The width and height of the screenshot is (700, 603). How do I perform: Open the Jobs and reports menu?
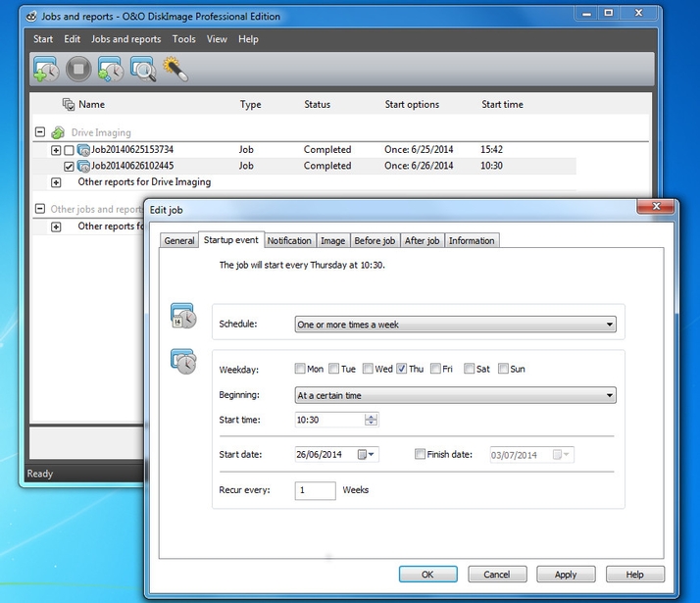click(125, 39)
